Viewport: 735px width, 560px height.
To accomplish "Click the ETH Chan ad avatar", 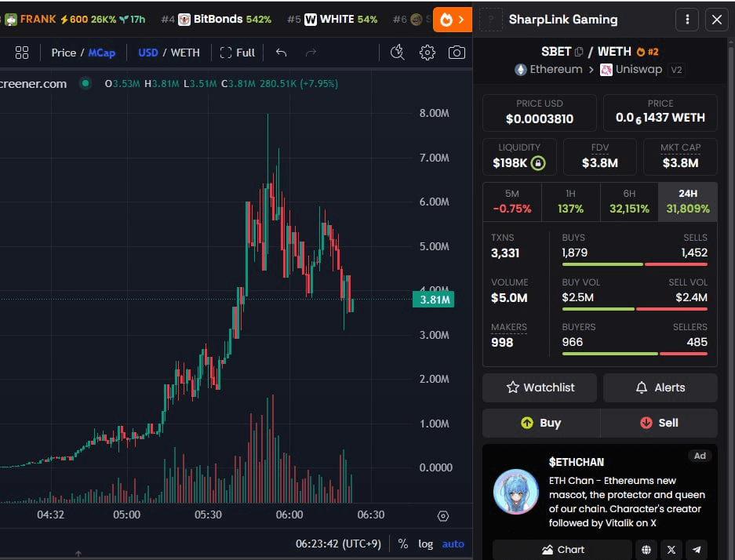I will point(516,492).
